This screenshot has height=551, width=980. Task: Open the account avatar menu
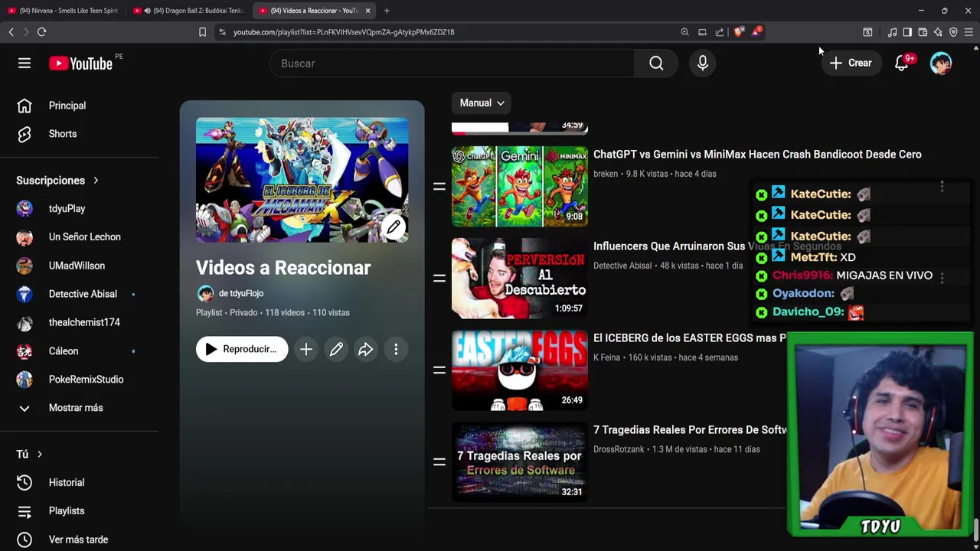(x=941, y=64)
